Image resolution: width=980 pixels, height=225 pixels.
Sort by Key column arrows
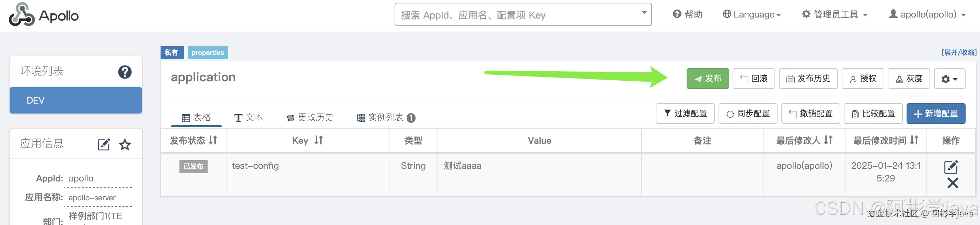pos(318,140)
